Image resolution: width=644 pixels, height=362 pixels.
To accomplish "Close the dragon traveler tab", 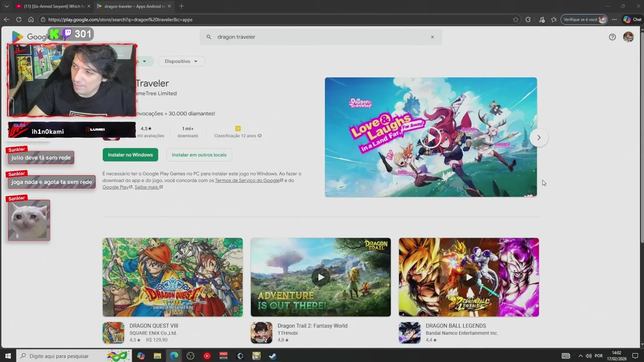I will pos(169,6).
